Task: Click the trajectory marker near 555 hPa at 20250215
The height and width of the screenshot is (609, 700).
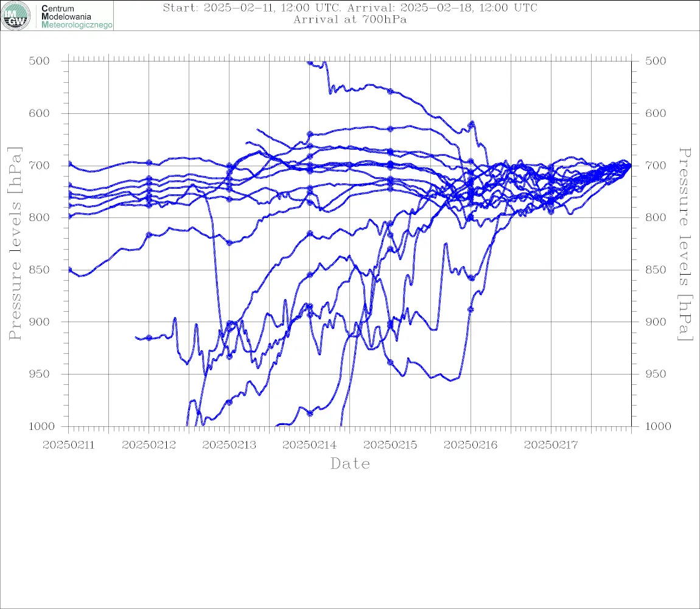Action: (390, 91)
